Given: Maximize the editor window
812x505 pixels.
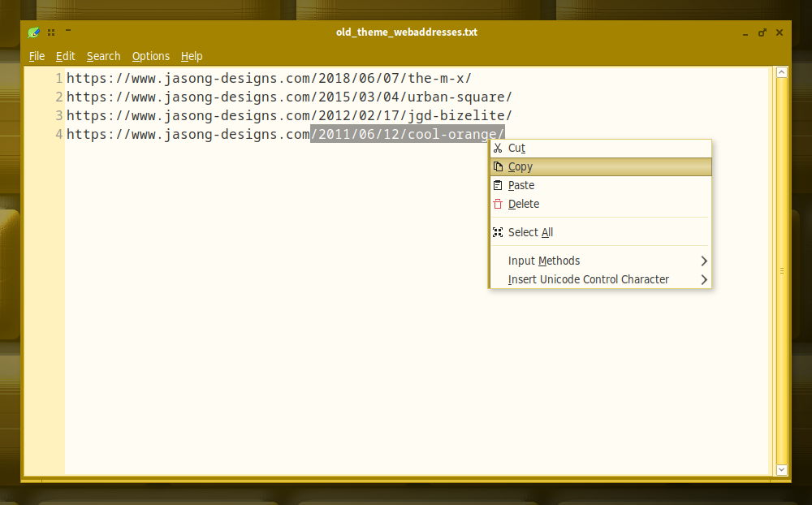Looking at the screenshot, I should pyautogui.click(x=762, y=32).
